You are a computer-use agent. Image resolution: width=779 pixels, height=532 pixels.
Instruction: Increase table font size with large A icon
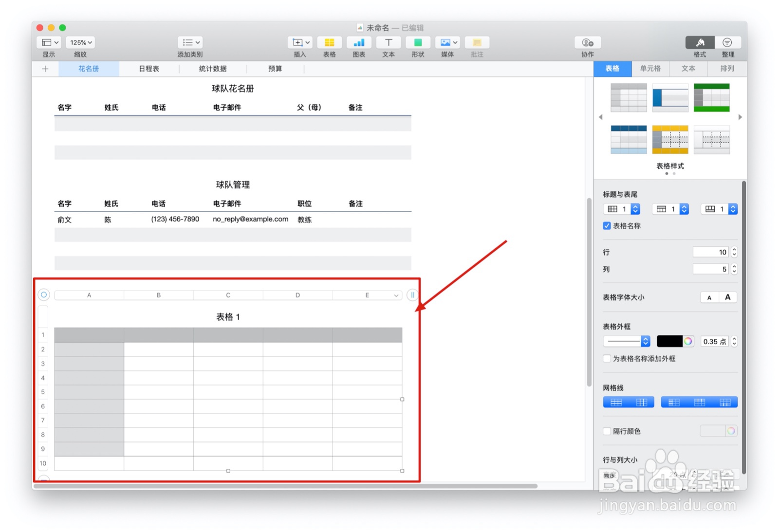pos(727,297)
